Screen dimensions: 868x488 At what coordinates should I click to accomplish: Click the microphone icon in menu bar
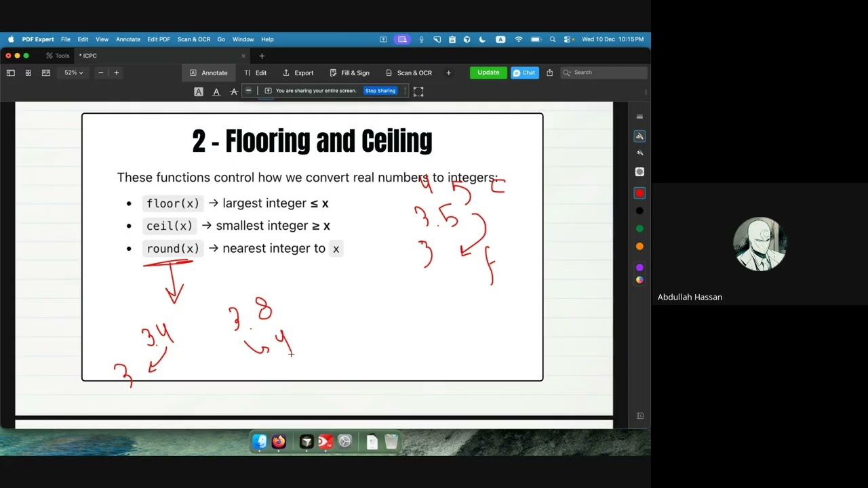click(x=421, y=39)
